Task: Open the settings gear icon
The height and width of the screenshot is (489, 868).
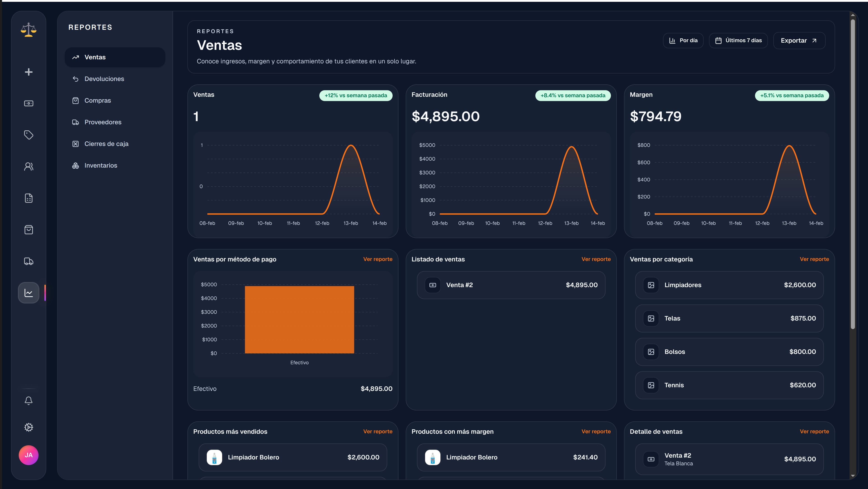Action: coord(29,427)
